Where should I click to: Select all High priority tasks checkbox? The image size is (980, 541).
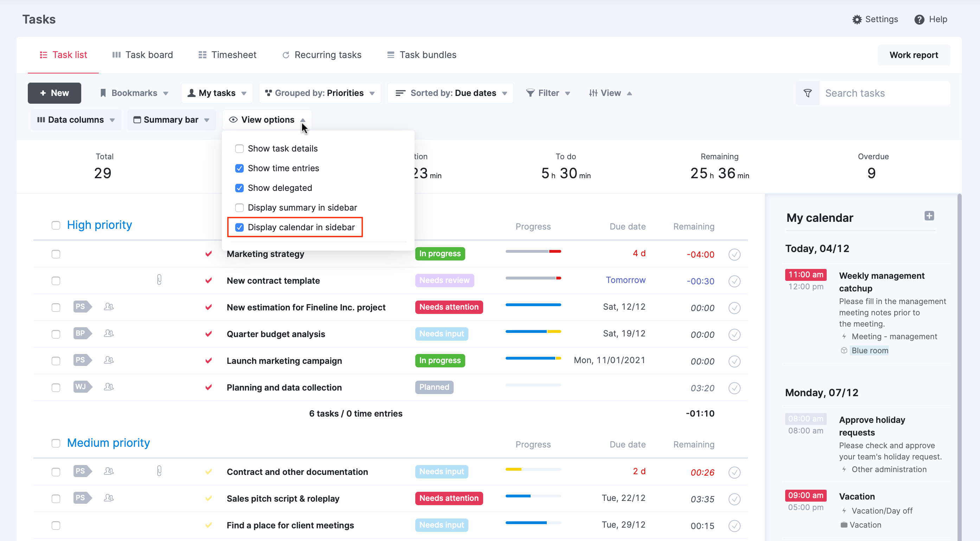(x=56, y=225)
